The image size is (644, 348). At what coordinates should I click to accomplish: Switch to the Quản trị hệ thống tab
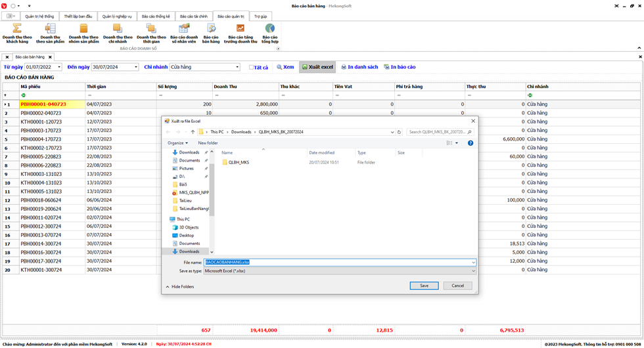click(x=39, y=16)
